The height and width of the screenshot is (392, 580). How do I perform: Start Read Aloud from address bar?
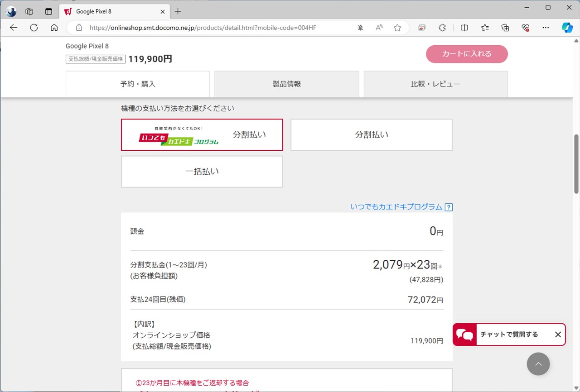coord(379,28)
